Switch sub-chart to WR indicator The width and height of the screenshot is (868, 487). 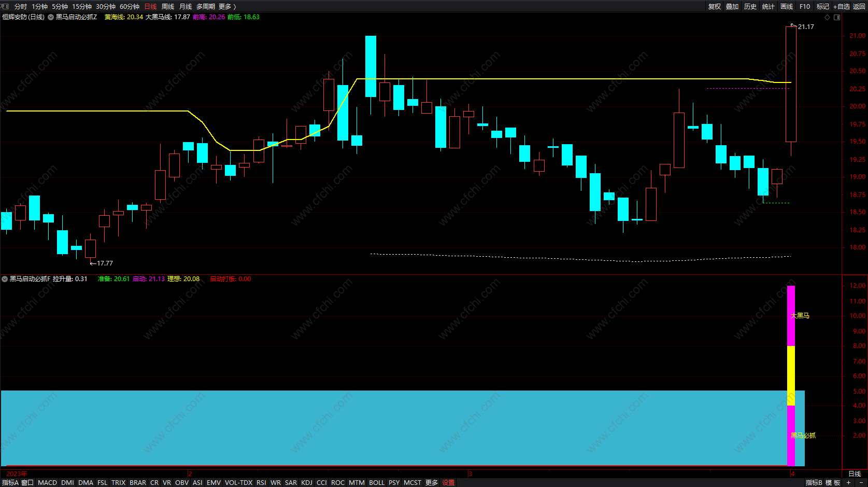click(276, 482)
